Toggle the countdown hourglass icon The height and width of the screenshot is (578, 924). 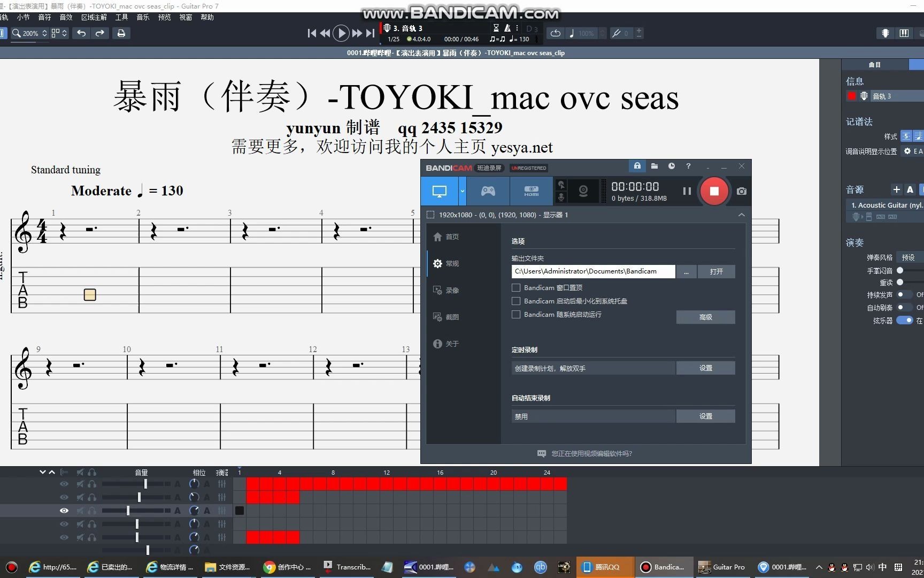496,28
